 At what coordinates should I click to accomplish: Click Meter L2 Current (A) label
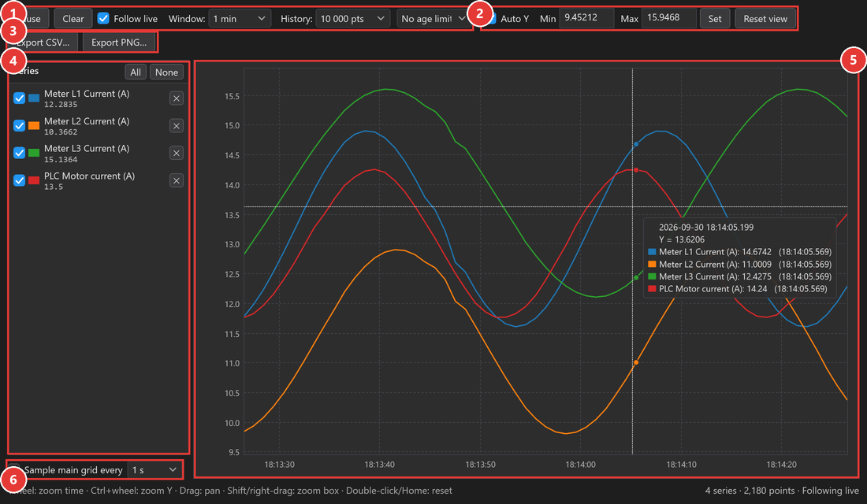[87, 121]
